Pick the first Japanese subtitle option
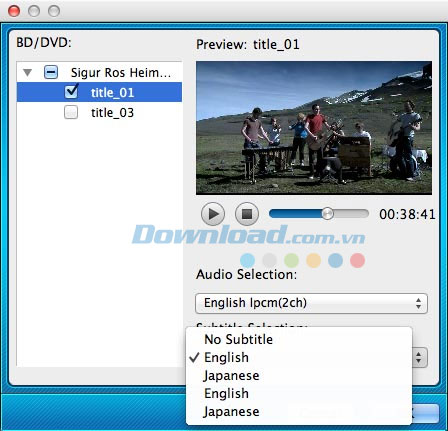 (231, 375)
